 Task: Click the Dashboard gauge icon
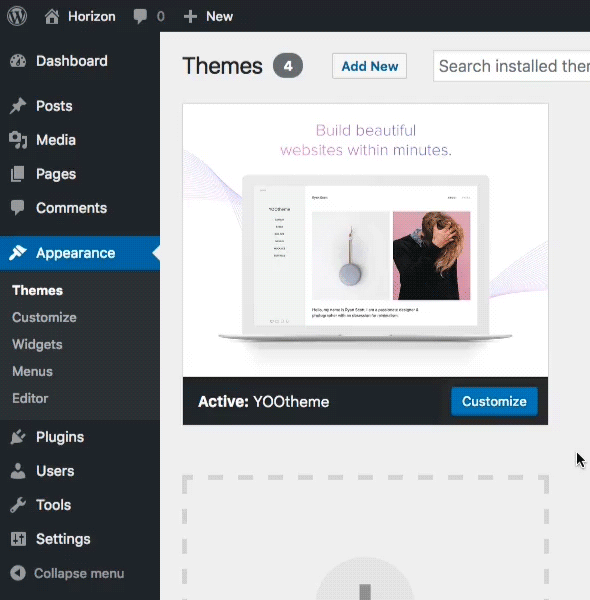pyautogui.click(x=18, y=61)
